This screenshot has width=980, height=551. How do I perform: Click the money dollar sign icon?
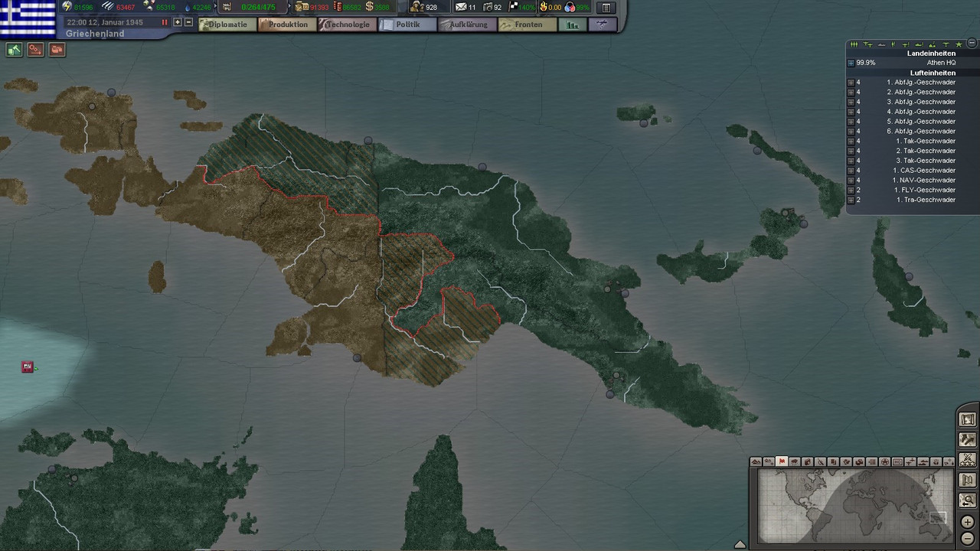pyautogui.click(x=369, y=7)
